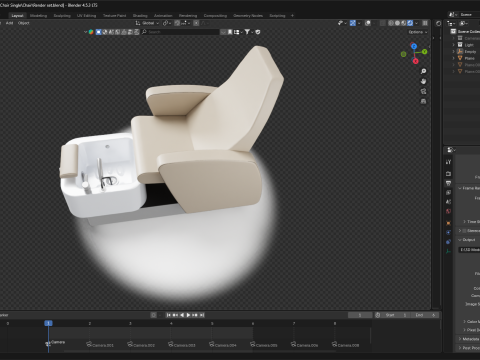The height and width of the screenshot is (360, 480).
Task: Switch perspective/orthographic view grid icon
Action: (423, 101)
